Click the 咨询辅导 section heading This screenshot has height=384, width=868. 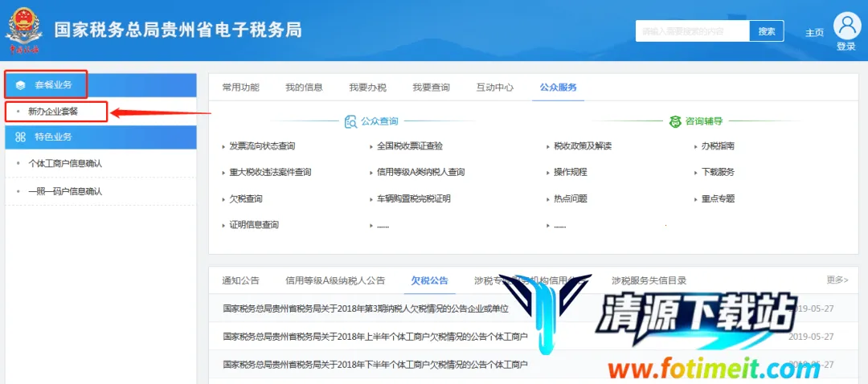click(x=704, y=122)
